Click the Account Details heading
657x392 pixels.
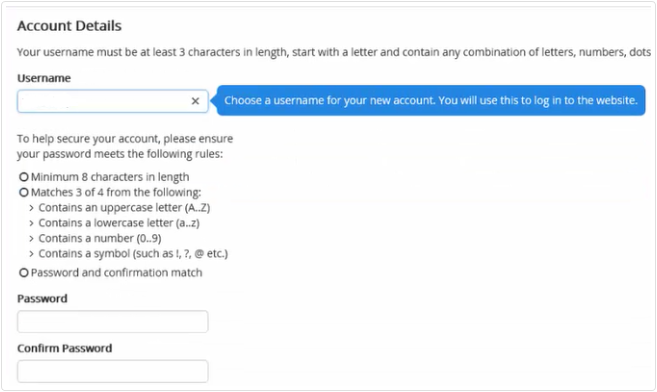[69, 26]
